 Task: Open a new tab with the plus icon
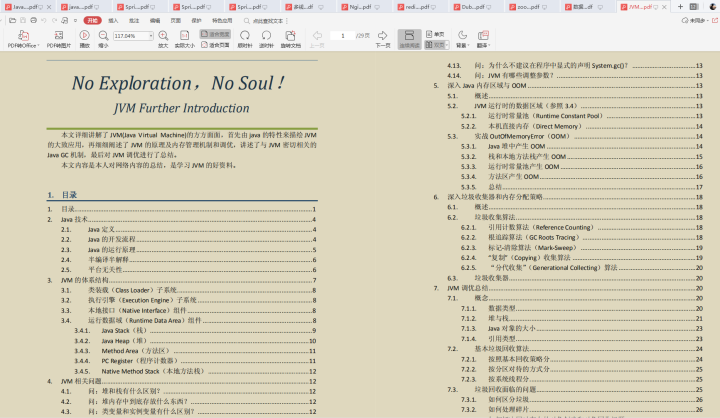click(x=681, y=7)
